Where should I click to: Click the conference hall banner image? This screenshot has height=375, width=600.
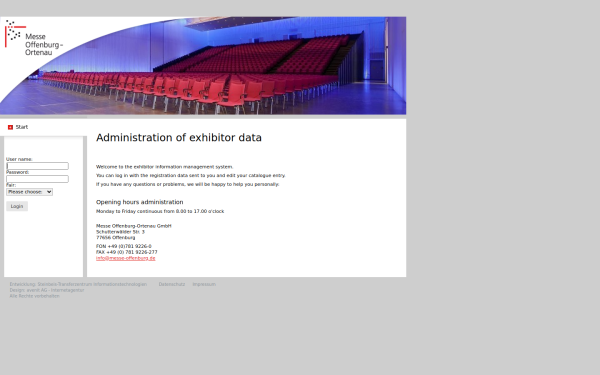[x=203, y=65]
